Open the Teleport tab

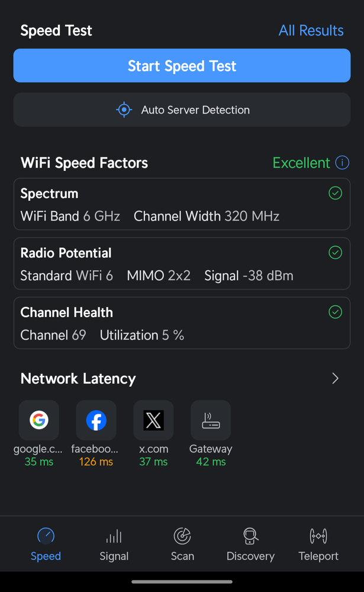[318, 545]
